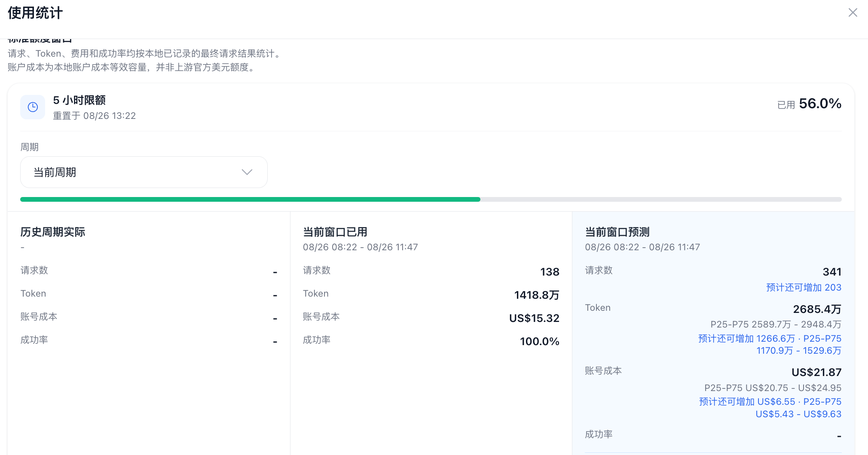Select the 已用 56.0% usage value
The image size is (868, 455).
[809, 104]
